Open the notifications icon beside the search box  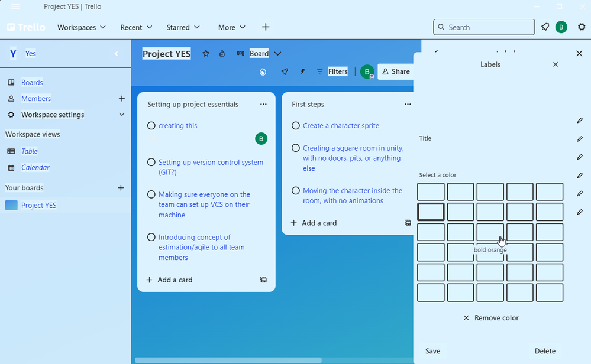pyautogui.click(x=545, y=27)
